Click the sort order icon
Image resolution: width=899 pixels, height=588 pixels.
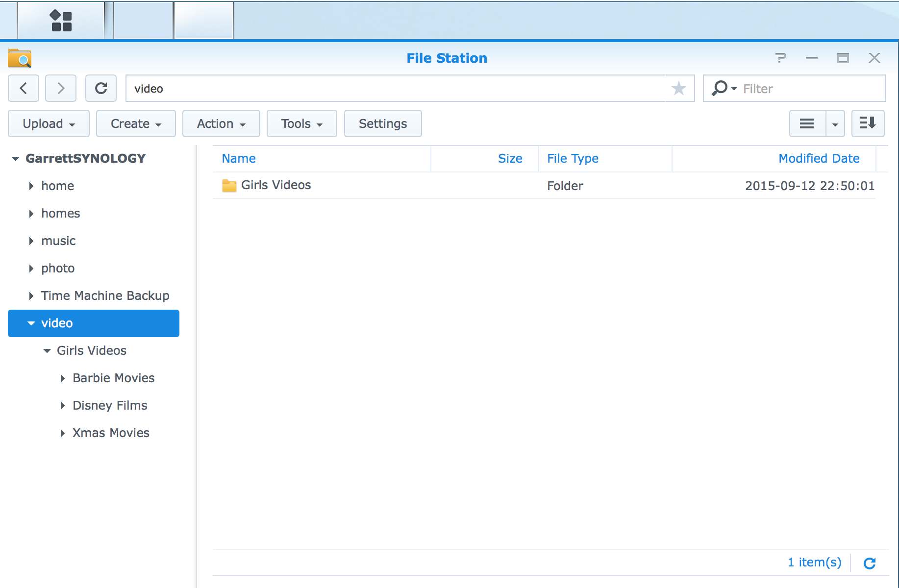pos(868,123)
